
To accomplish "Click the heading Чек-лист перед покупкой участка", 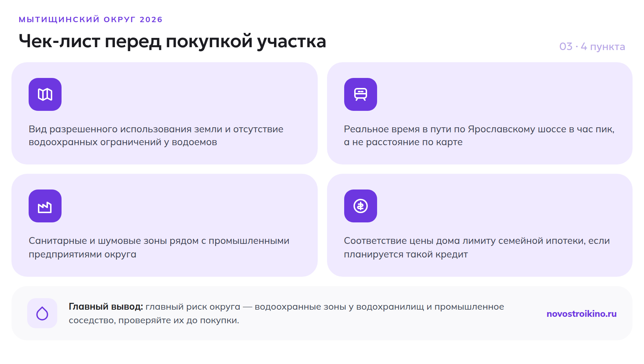I will [x=172, y=41].
